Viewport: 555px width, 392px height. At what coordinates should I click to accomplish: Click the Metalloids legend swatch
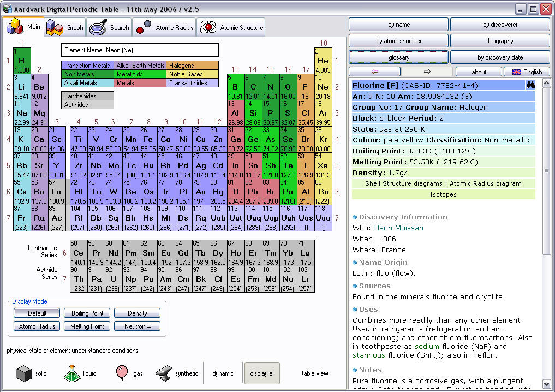tap(140, 74)
